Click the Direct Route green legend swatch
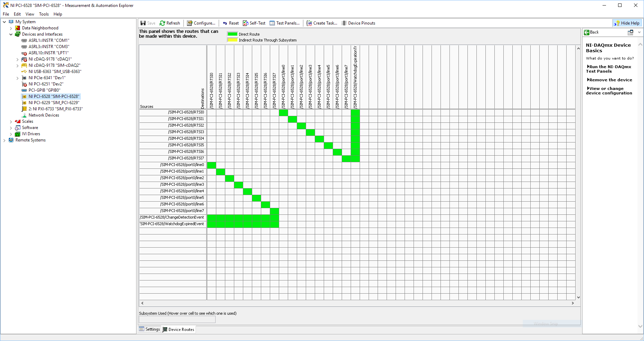The image size is (644, 341). click(233, 34)
